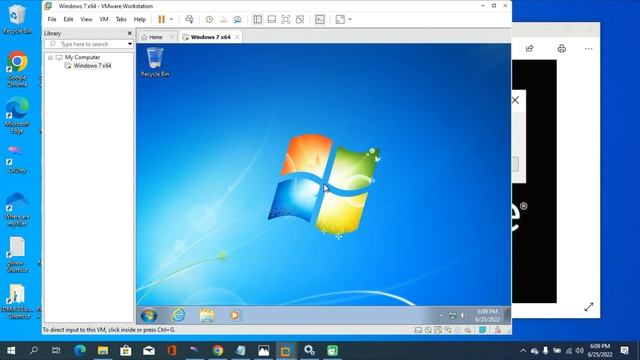Open the View menu
Viewport: 640px width, 360px height.
click(x=86, y=19)
